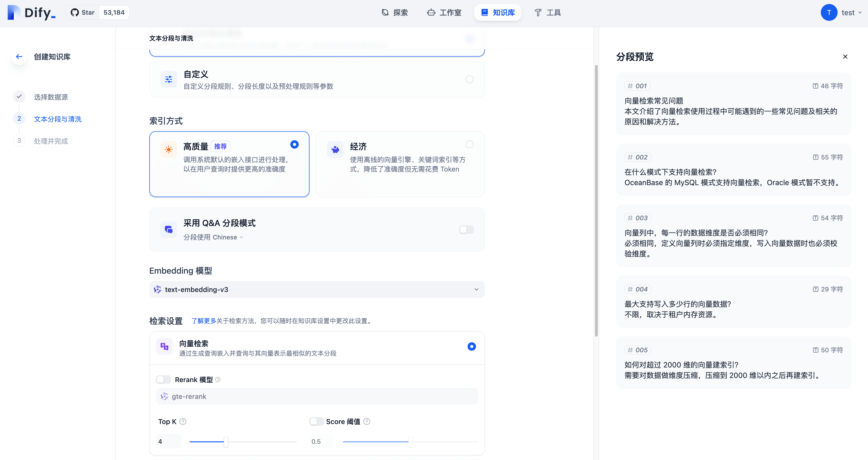Click the 推荐 badge
868x460 pixels.
click(x=220, y=147)
